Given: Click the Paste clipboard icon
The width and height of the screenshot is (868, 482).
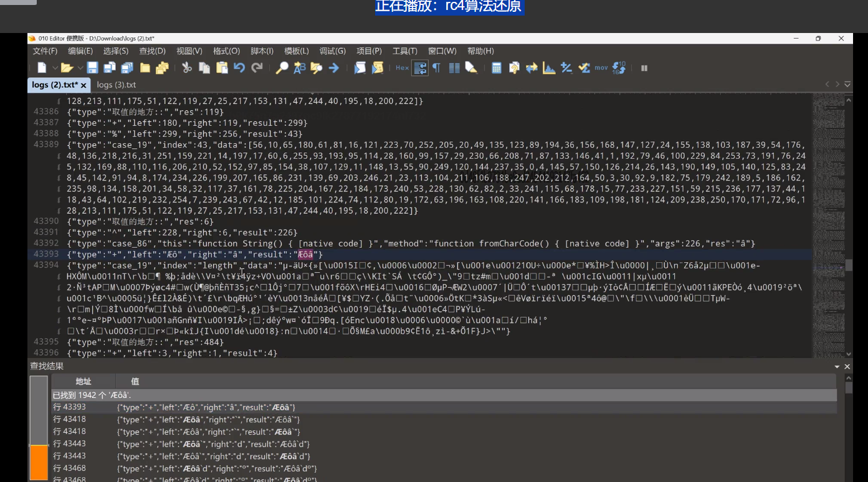Looking at the screenshot, I should click(222, 68).
